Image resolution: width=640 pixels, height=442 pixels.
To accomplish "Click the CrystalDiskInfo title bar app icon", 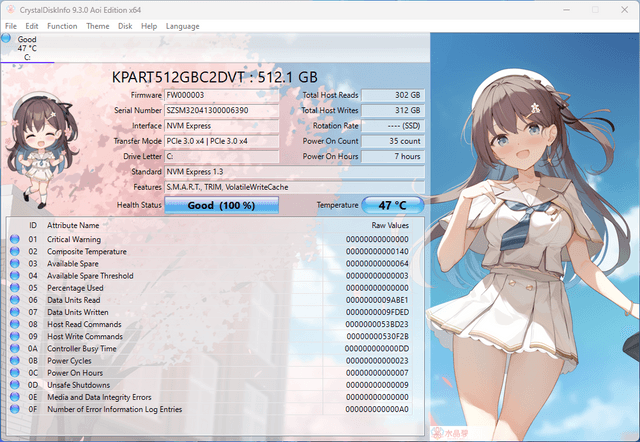I will click(11, 10).
